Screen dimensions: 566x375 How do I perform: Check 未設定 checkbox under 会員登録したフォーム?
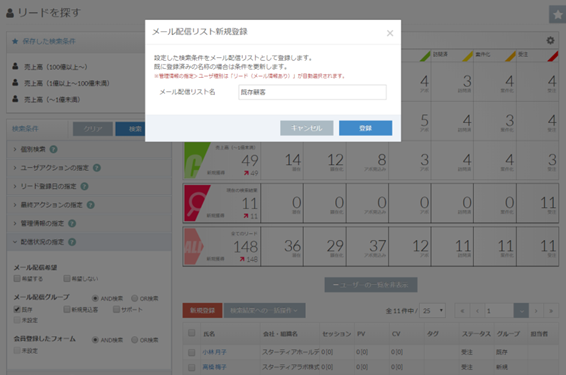point(17,350)
